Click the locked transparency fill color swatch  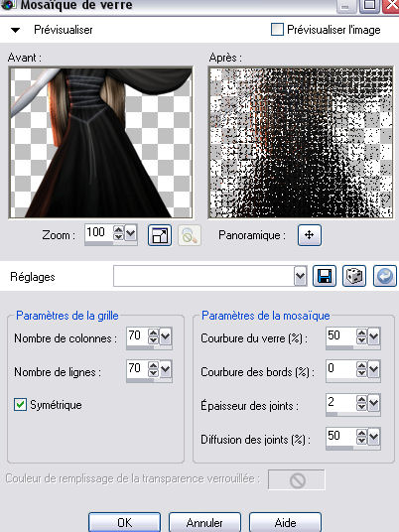tap(297, 479)
